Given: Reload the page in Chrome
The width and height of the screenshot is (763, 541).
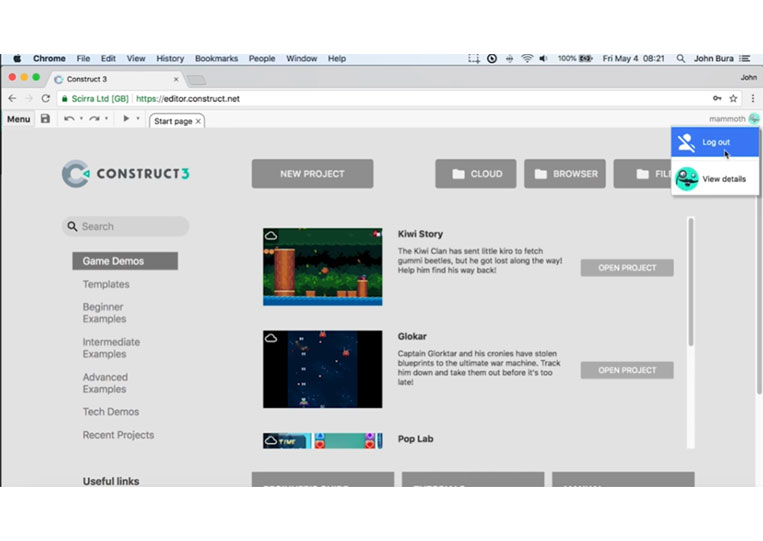Looking at the screenshot, I should click(46, 98).
